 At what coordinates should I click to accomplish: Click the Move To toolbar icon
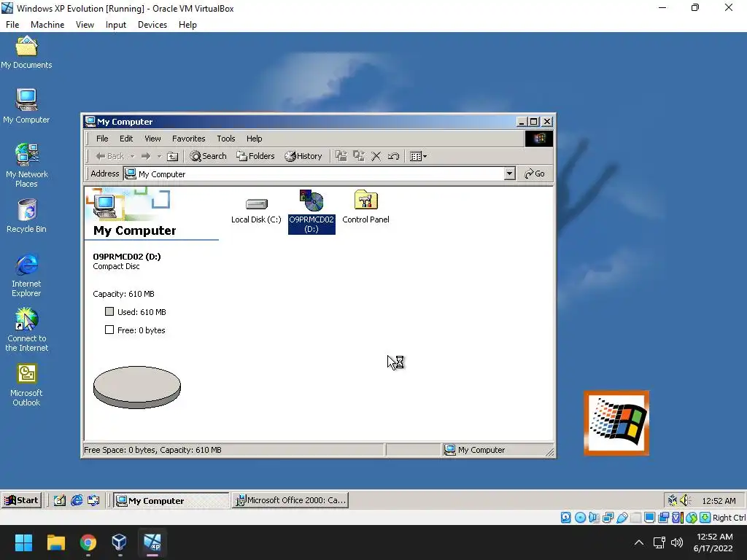(x=341, y=156)
